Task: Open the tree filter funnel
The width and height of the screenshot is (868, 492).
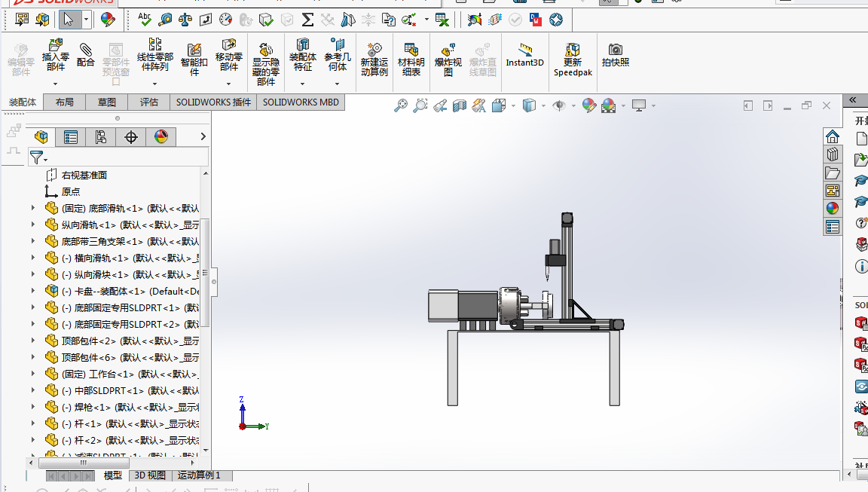Action: point(38,158)
